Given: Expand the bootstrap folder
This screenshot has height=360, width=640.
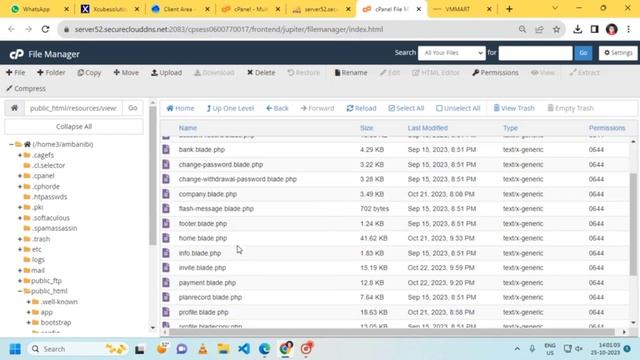Looking at the screenshot, I should pos(29,322).
